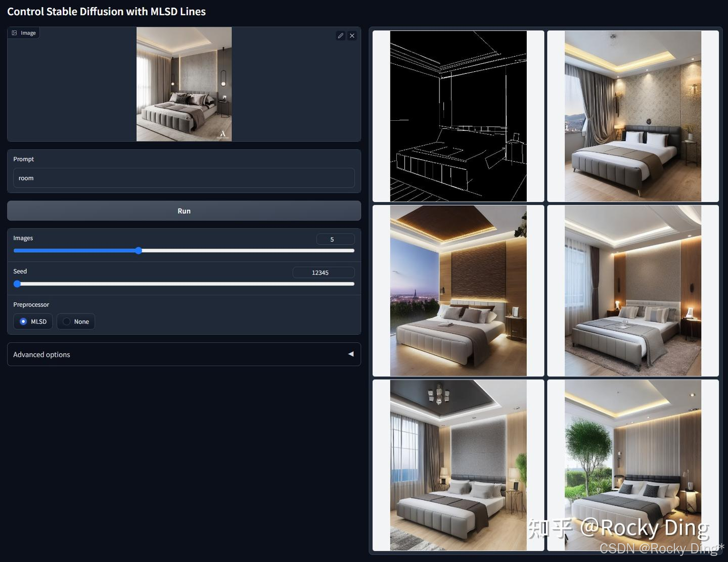Image resolution: width=728 pixels, height=562 pixels.
Task: Click the edit pencil icon on the input image
Action: tap(340, 35)
